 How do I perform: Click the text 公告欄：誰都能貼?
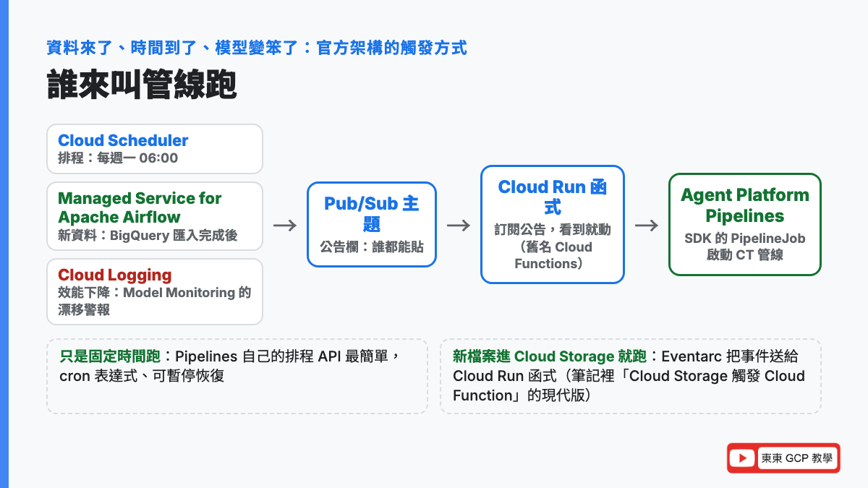(371, 247)
